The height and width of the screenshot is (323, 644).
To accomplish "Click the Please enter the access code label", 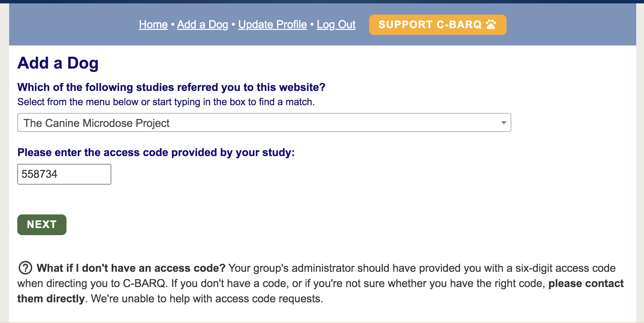I will click(156, 152).
